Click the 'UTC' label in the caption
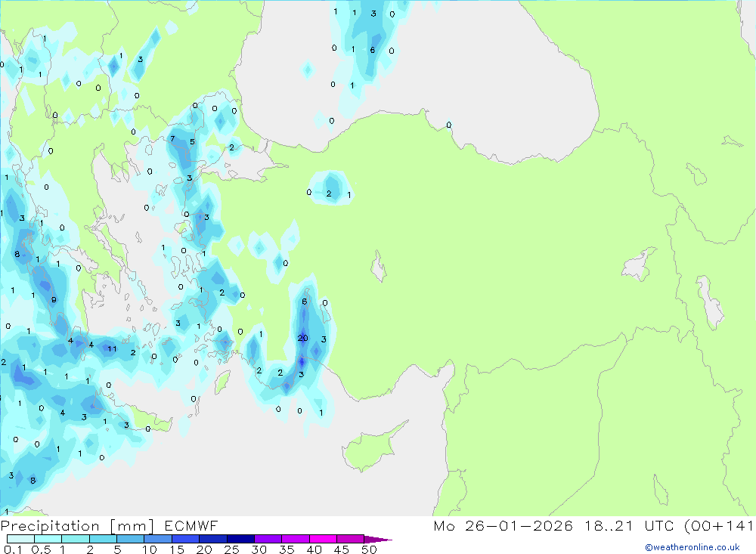 point(659,525)
